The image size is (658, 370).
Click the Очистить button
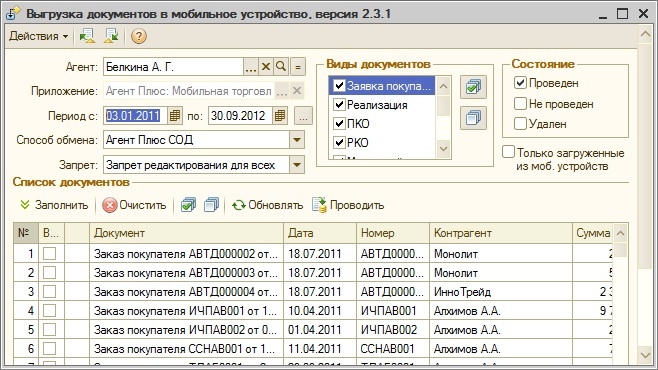pyautogui.click(x=134, y=205)
